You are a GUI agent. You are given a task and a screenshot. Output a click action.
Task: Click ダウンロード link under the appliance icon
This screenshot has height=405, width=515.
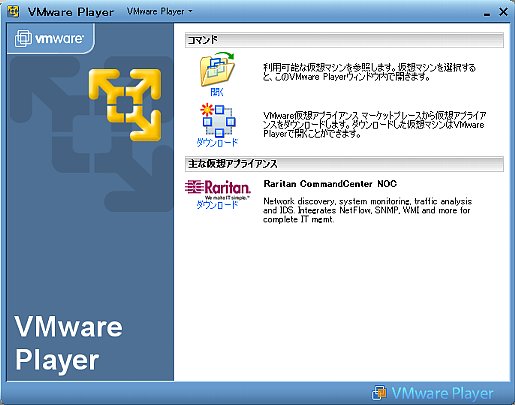click(x=217, y=143)
